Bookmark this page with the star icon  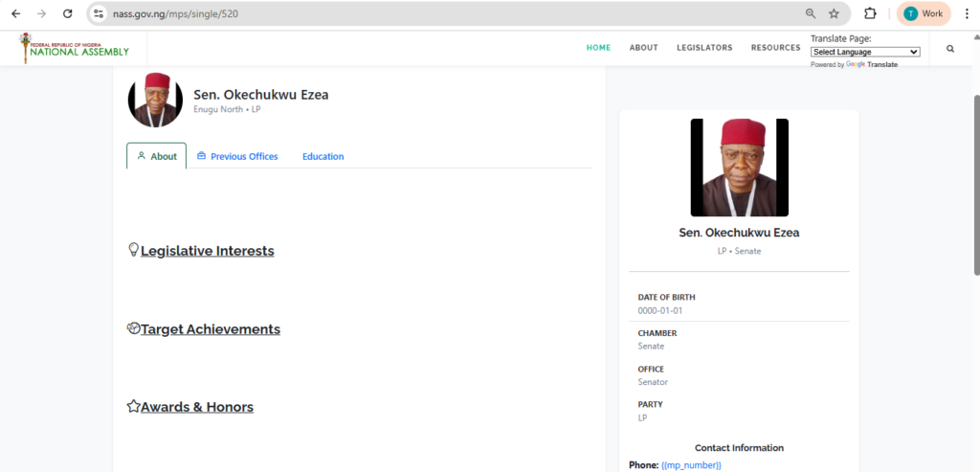pyautogui.click(x=834, y=13)
